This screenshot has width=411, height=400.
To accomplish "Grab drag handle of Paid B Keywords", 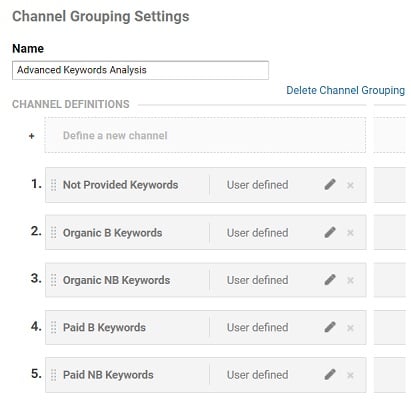I will [x=53, y=328].
